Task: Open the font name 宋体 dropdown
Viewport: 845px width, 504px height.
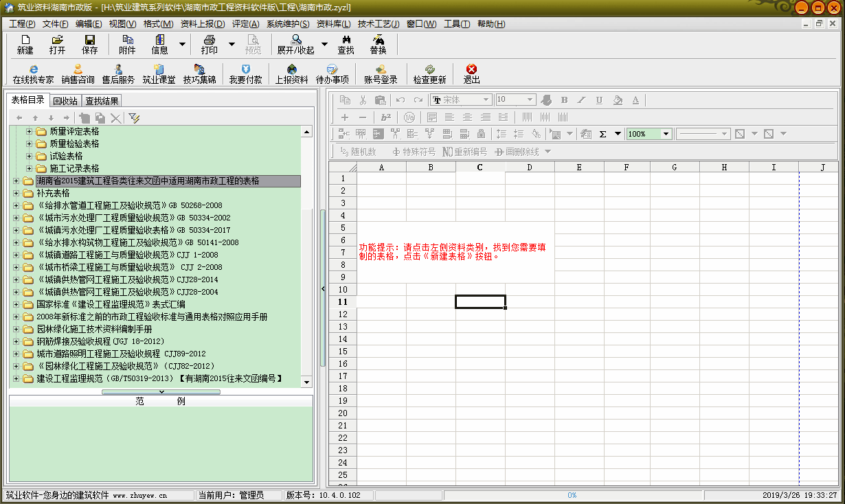Action: 486,100
